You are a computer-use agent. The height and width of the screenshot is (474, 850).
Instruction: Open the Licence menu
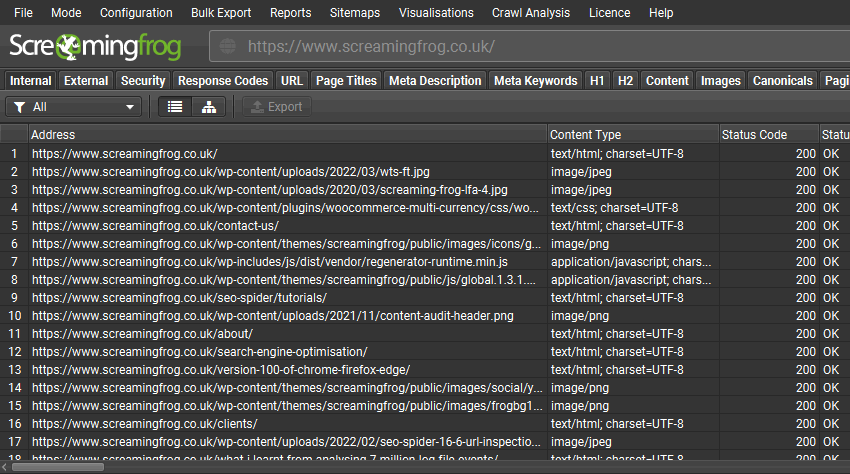click(x=609, y=12)
